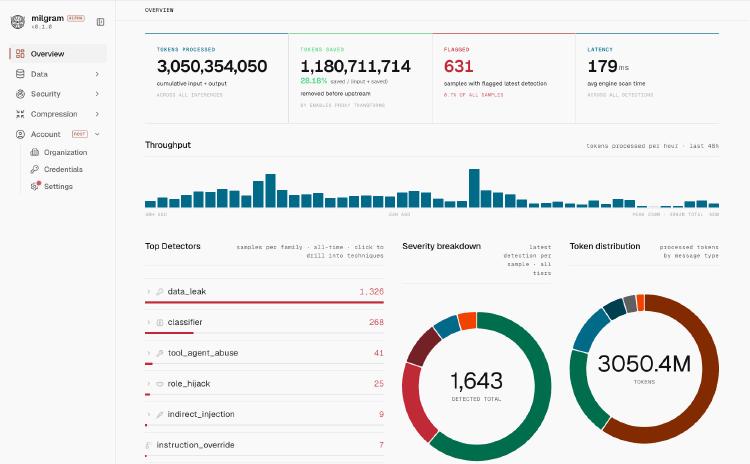Click the data_leak count 1,326
The image size is (750, 464).
(372, 292)
